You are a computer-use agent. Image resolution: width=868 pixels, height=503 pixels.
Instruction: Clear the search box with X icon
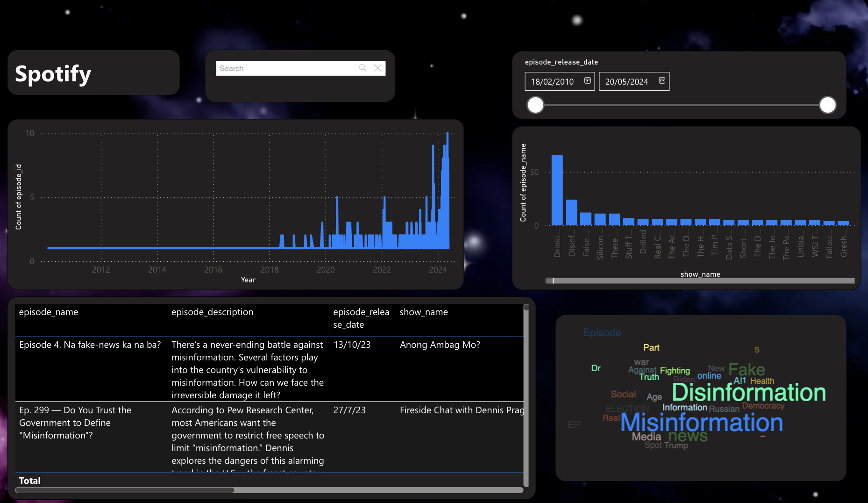[x=378, y=68]
